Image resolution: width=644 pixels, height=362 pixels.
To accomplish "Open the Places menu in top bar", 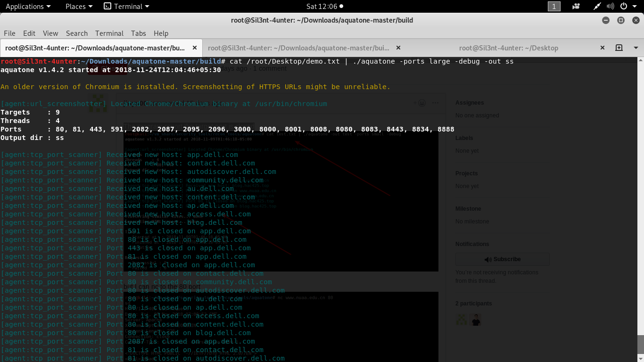I will [79, 6].
